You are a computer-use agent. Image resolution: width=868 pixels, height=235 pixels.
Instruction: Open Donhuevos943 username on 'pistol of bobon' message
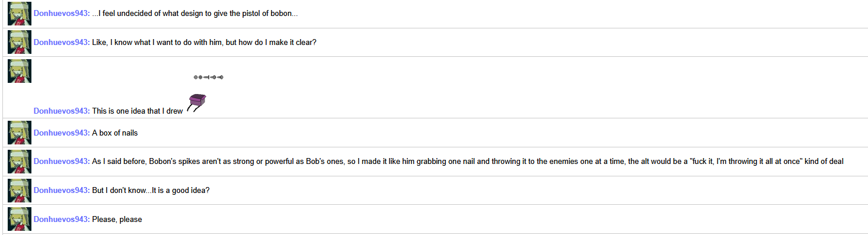click(62, 14)
